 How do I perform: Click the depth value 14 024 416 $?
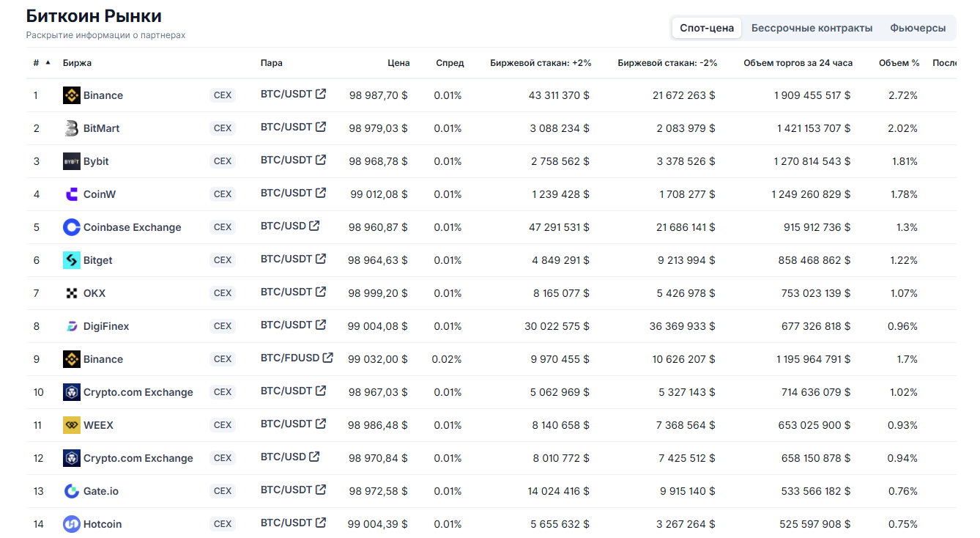click(x=559, y=491)
